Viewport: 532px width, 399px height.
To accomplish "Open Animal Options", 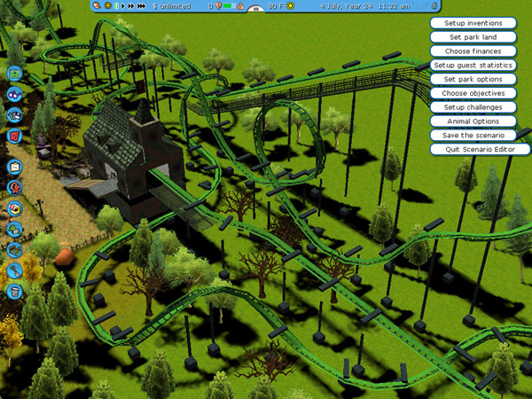I will 473,121.
